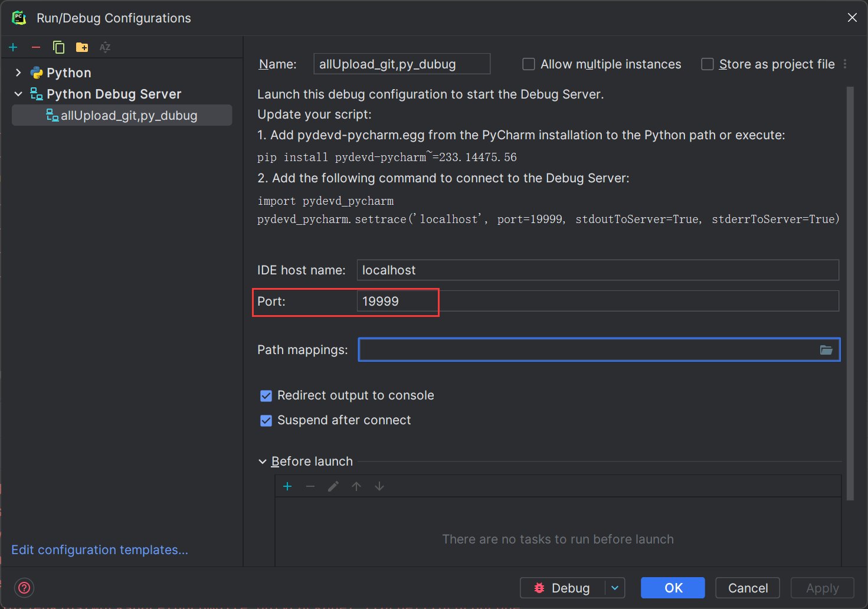The image size is (868, 609).
Task: Click the pydevd_pycharm.settrace command line
Action: pos(548,219)
